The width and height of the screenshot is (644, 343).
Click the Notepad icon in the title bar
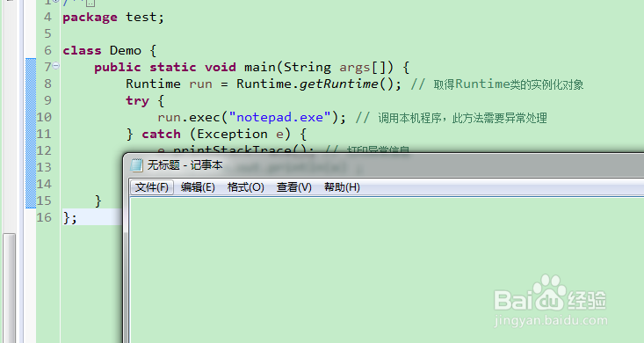click(x=136, y=165)
